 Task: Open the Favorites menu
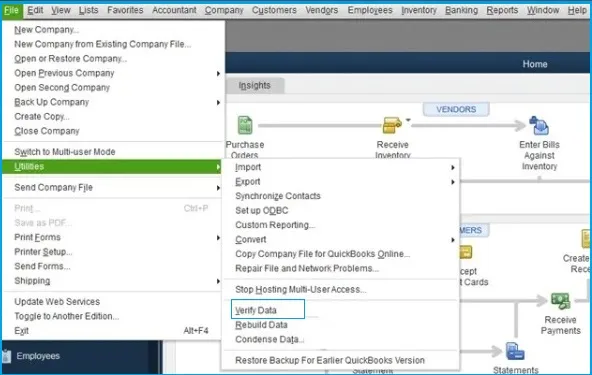(x=125, y=10)
